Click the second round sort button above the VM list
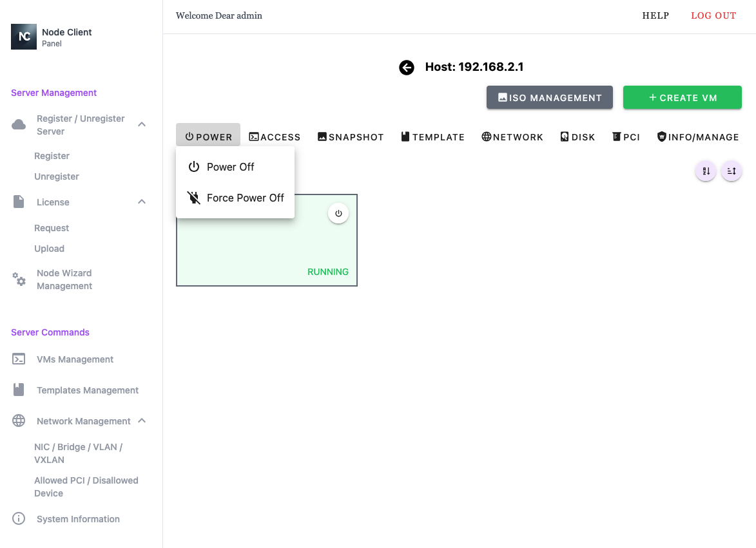This screenshot has width=756, height=548. pyautogui.click(x=732, y=171)
